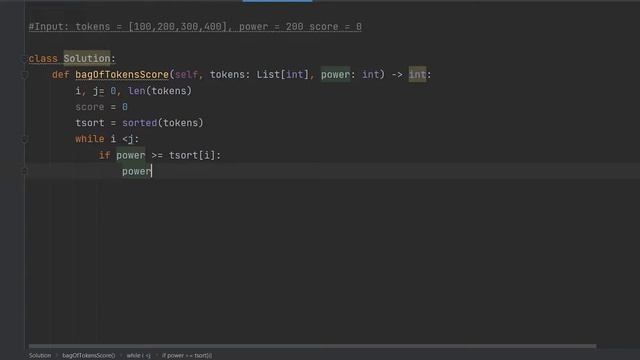Image resolution: width=640 pixels, height=360 pixels.
Task: Click the 'self' parameter
Action: 187,75
